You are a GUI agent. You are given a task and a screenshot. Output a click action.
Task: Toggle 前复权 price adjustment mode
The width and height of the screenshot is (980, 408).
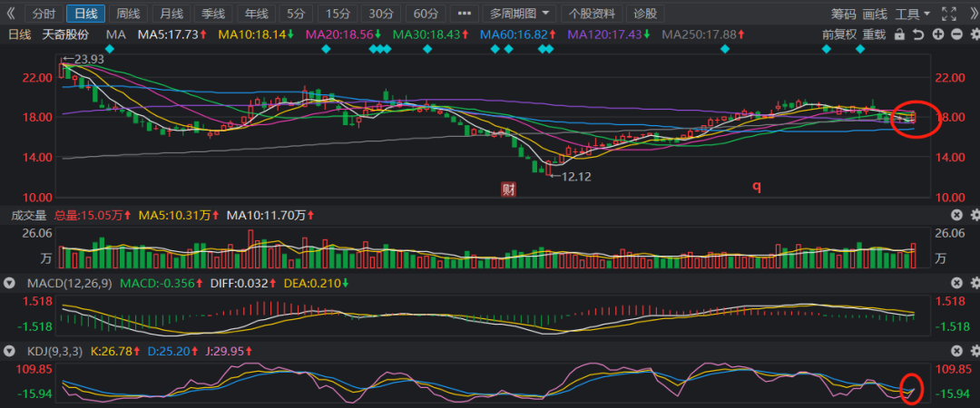click(x=838, y=34)
